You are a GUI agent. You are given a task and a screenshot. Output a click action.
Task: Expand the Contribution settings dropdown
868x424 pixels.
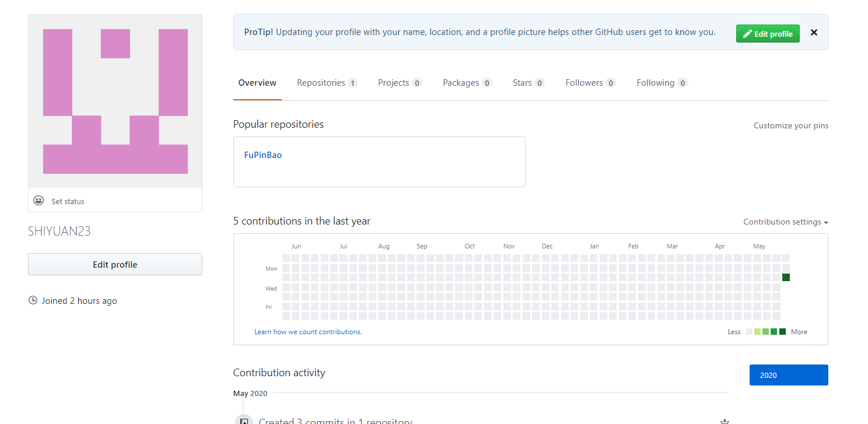pyautogui.click(x=785, y=222)
